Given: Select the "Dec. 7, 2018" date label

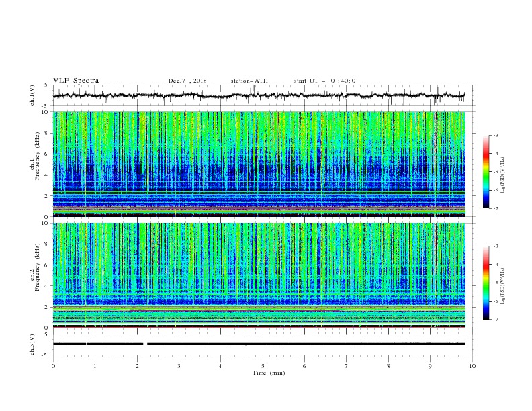Looking at the screenshot, I should coord(187,81).
